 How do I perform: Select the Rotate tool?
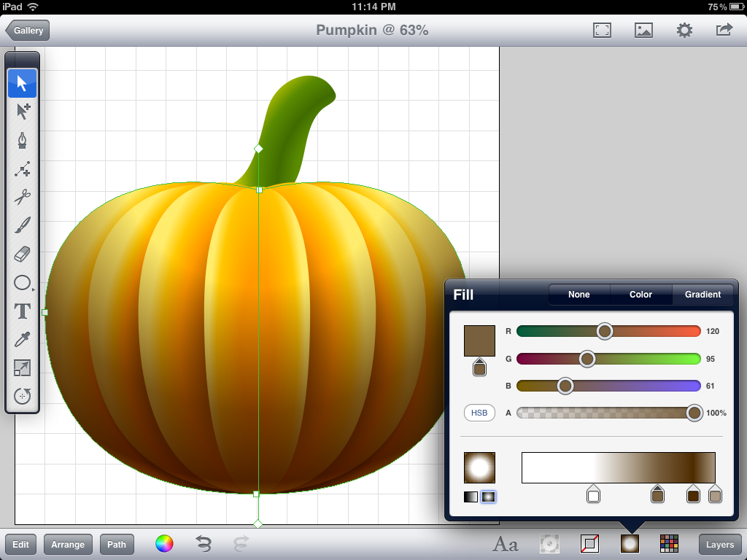coord(22,397)
